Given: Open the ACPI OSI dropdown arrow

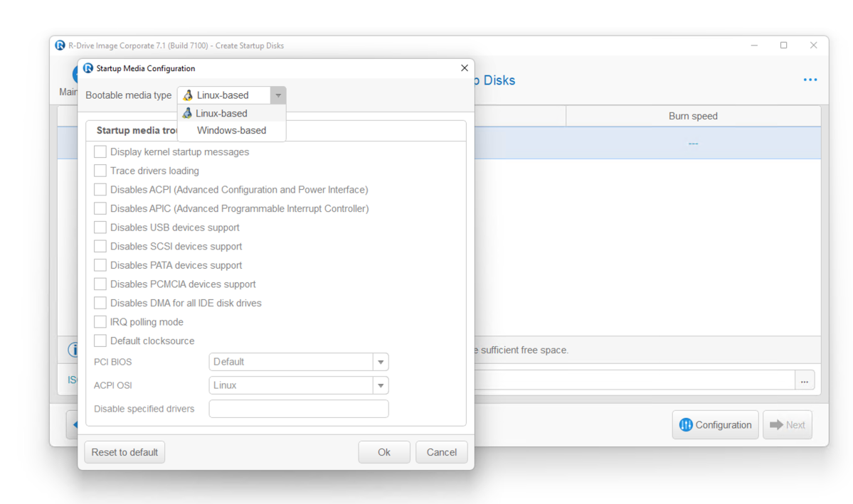Looking at the screenshot, I should coord(381,385).
